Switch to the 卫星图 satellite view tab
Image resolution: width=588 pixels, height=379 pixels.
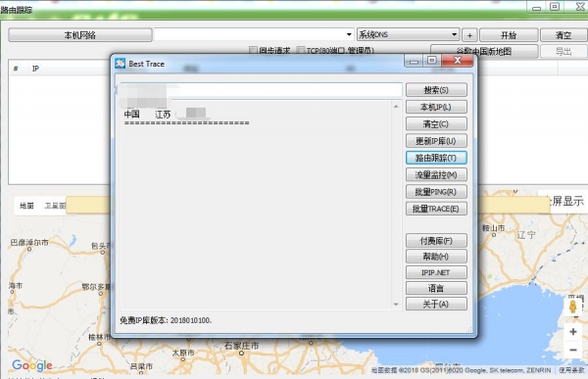(55, 206)
